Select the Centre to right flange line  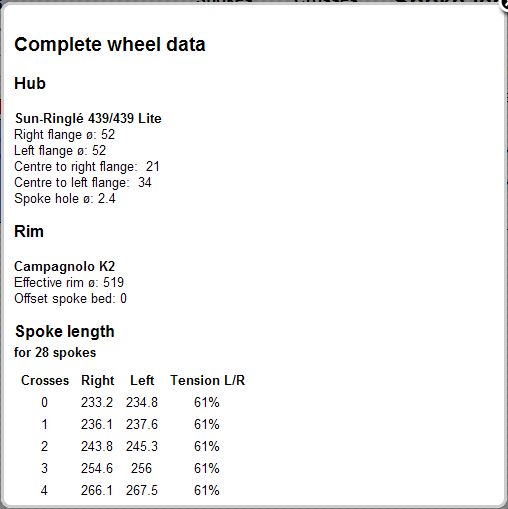coord(87,167)
